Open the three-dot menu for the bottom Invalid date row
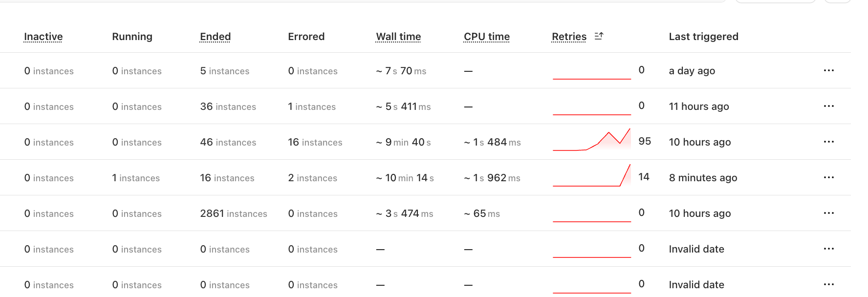The width and height of the screenshot is (868, 297). point(828,284)
